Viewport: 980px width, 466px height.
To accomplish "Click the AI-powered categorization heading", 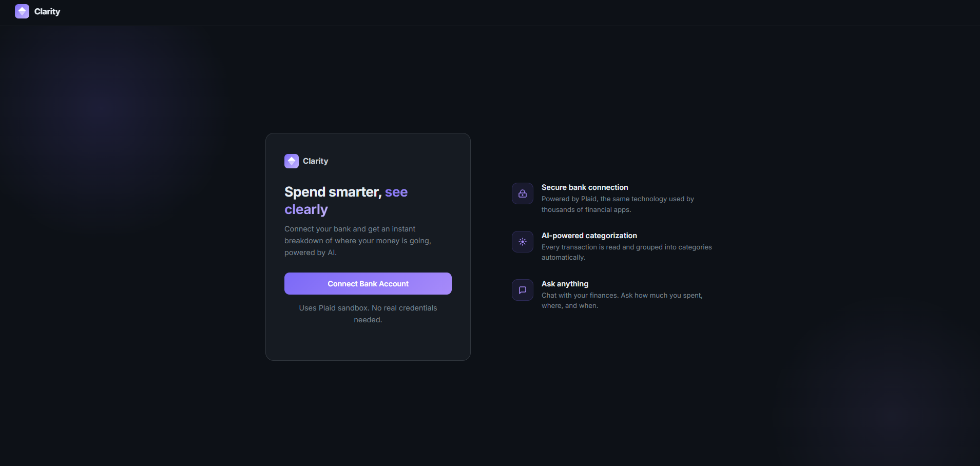I will pos(589,236).
